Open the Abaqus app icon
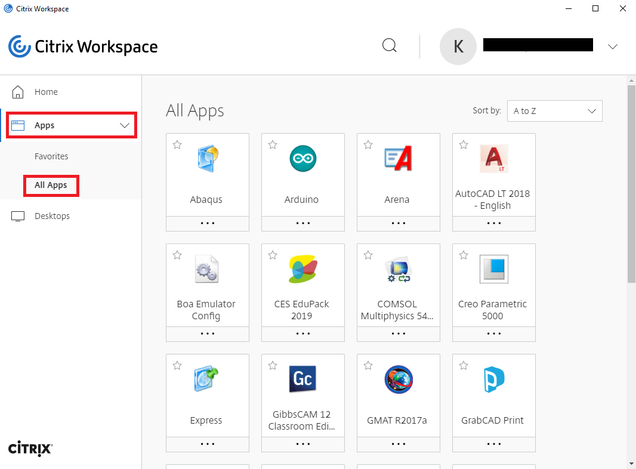 click(207, 160)
